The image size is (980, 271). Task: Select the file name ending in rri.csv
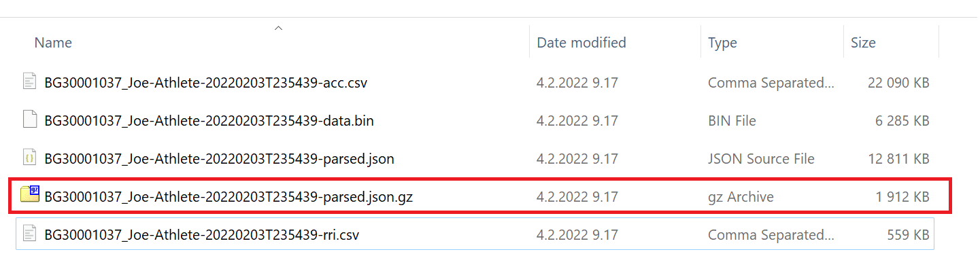pos(201,235)
